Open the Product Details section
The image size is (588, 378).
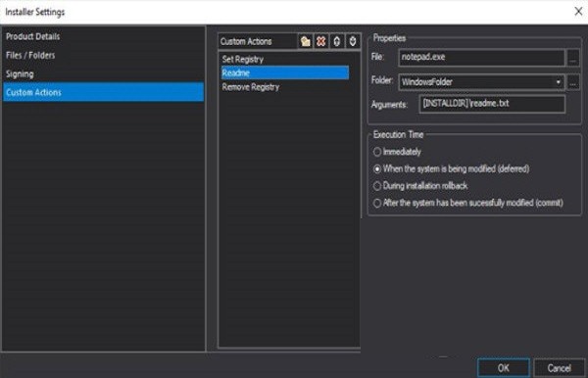103,36
